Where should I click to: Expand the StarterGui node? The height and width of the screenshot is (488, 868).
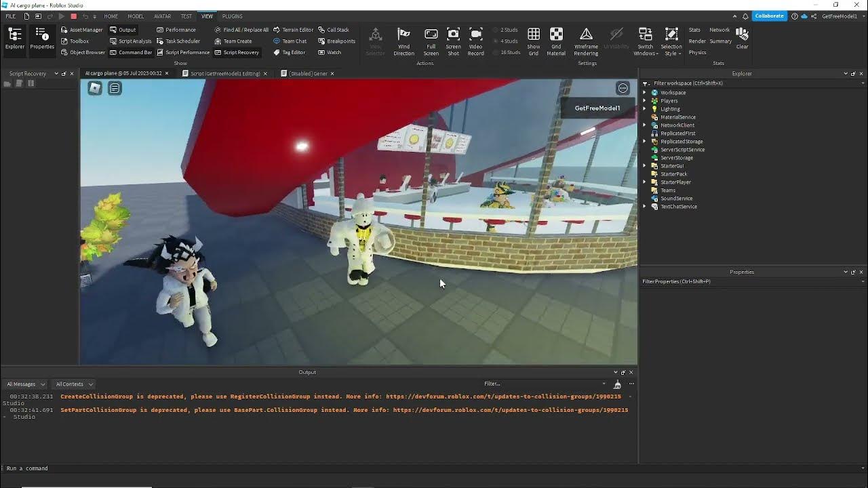pos(645,166)
